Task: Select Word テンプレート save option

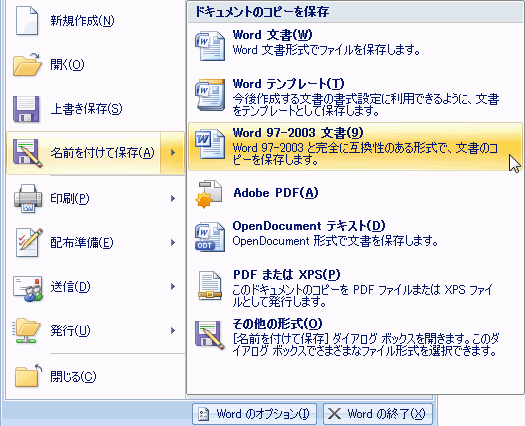Action: (x=356, y=97)
